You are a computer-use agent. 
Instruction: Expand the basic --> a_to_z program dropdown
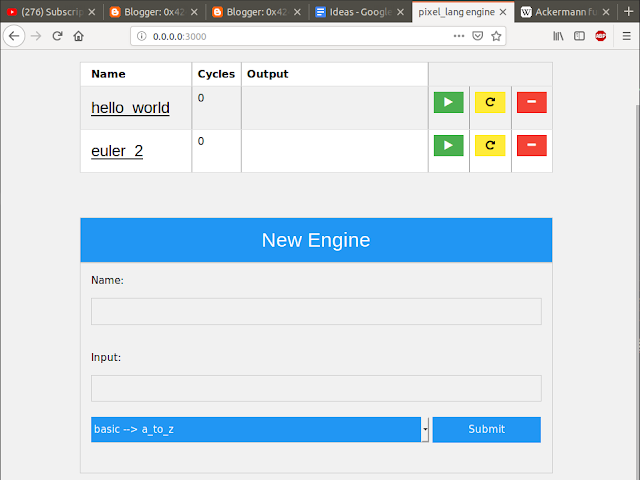point(260,429)
